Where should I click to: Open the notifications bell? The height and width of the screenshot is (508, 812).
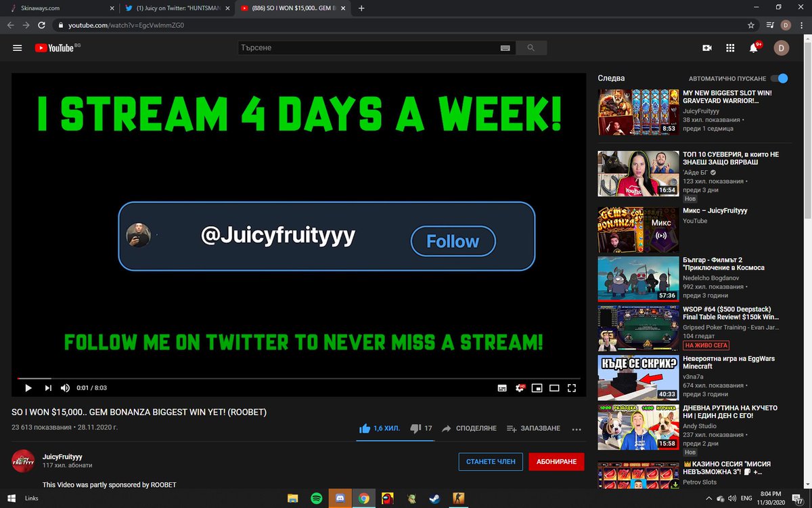click(754, 48)
